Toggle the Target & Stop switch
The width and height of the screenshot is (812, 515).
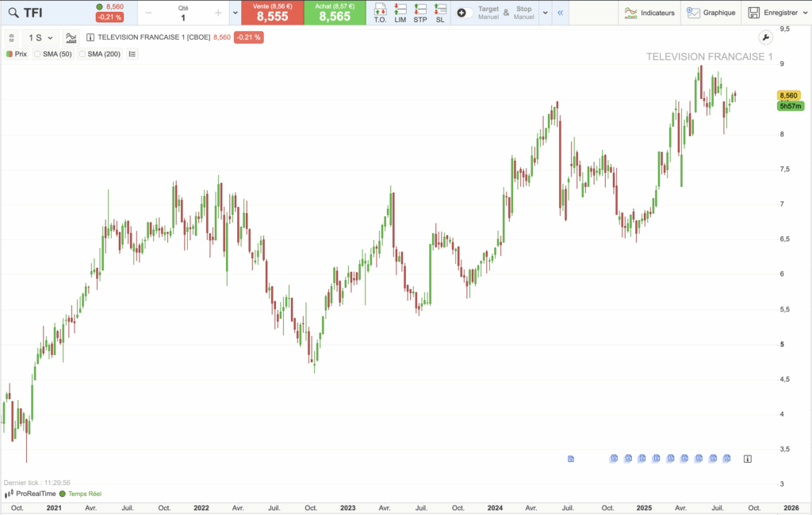(x=465, y=13)
